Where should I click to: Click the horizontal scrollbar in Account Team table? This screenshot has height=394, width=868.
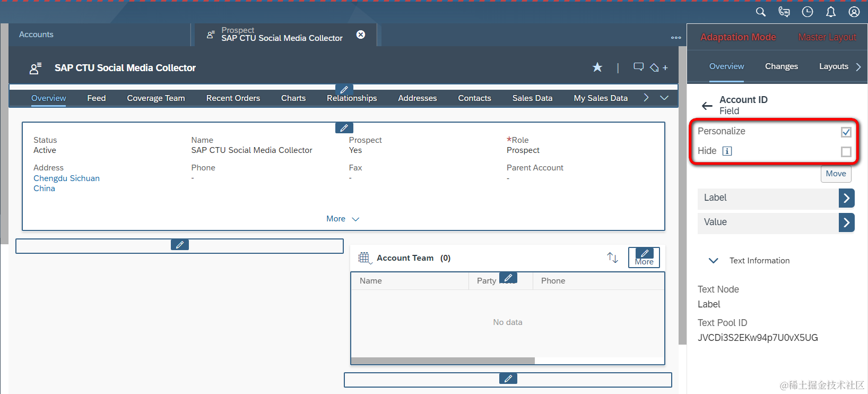tap(443, 361)
